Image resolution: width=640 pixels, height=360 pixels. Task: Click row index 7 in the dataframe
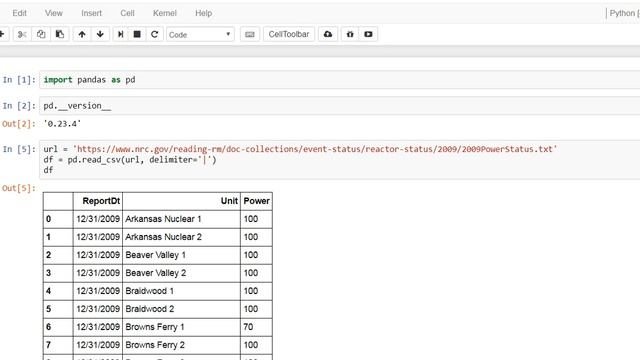58,344
